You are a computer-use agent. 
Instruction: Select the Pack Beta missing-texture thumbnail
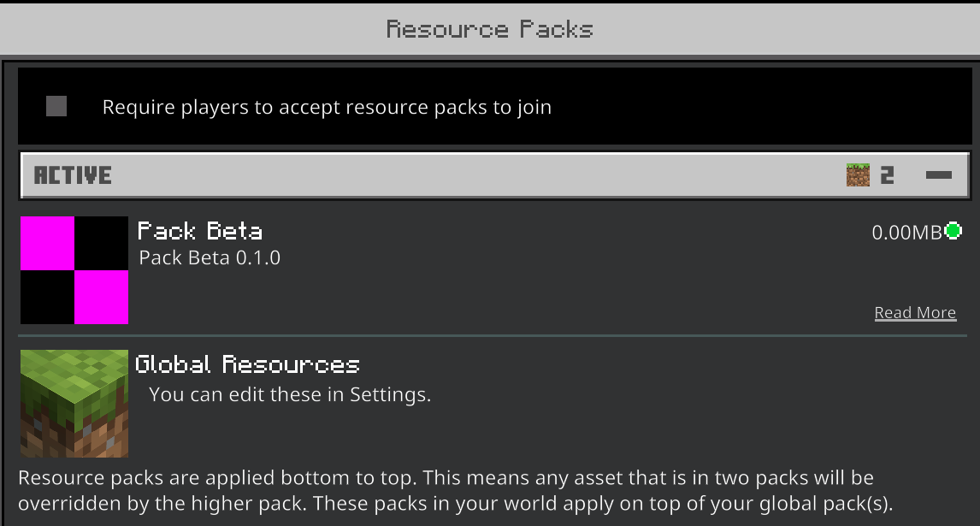pyautogui.click(x=74, y=270)
